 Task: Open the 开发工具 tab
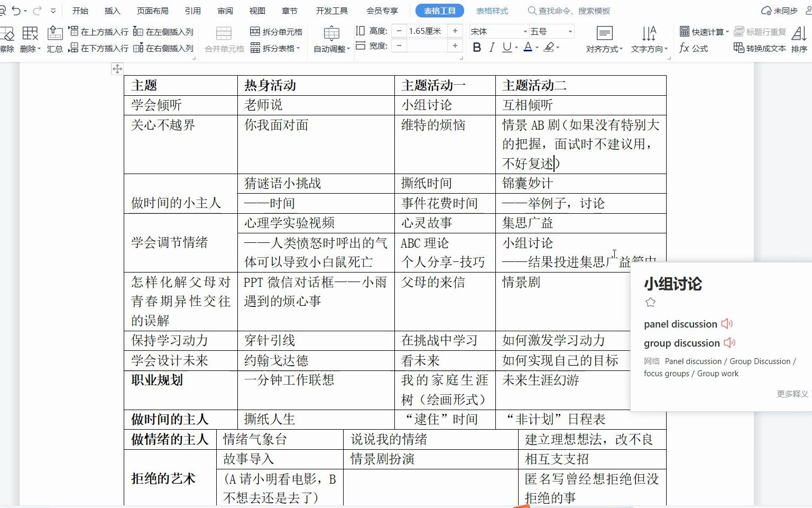332,11
